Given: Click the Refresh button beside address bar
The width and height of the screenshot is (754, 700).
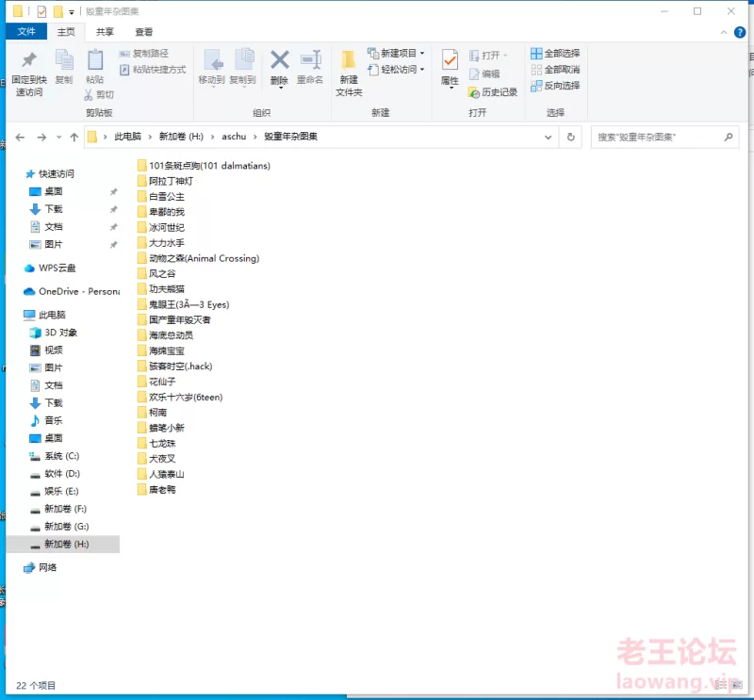Looking at the screenshot, I should [x=571, y=137].
